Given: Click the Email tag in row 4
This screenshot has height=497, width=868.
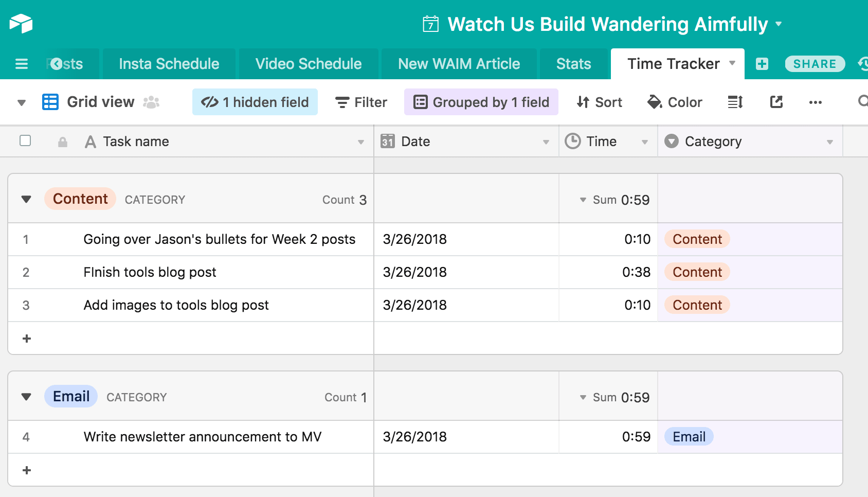Looking at the screenshot, I should pos(689,437).
